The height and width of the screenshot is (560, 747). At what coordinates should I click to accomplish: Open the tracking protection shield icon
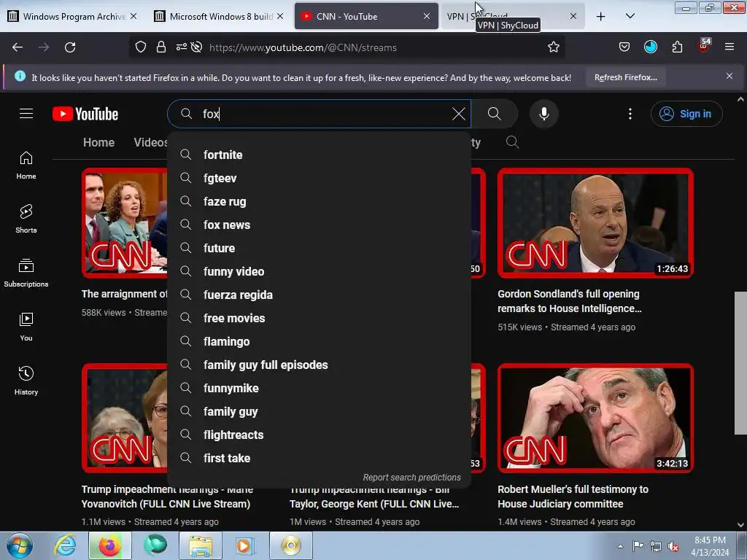click(141, 47)
